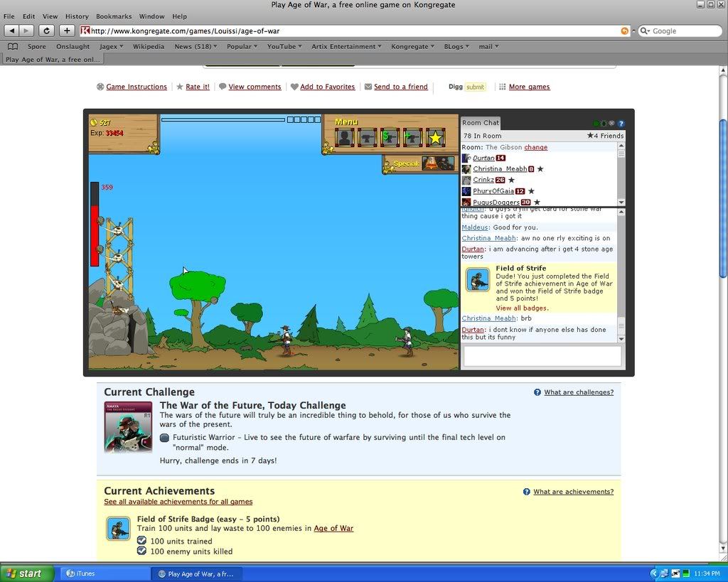The height and width of the screenshot is (582, 728).
Task: Click the Amaya challenge card thumbnail
Action: pos(128,427)
